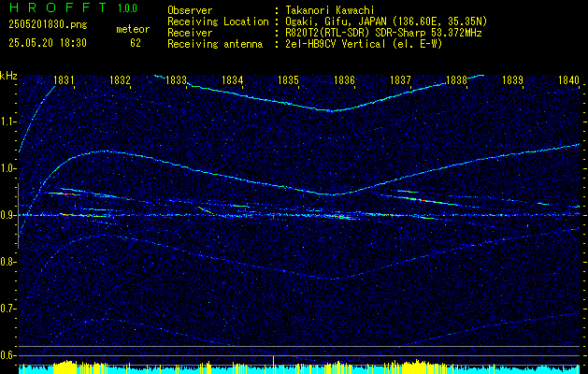Click the Receiver field label
Image resolution: width=588 pixels, height=374 pixels.
[x=190, y=33]
